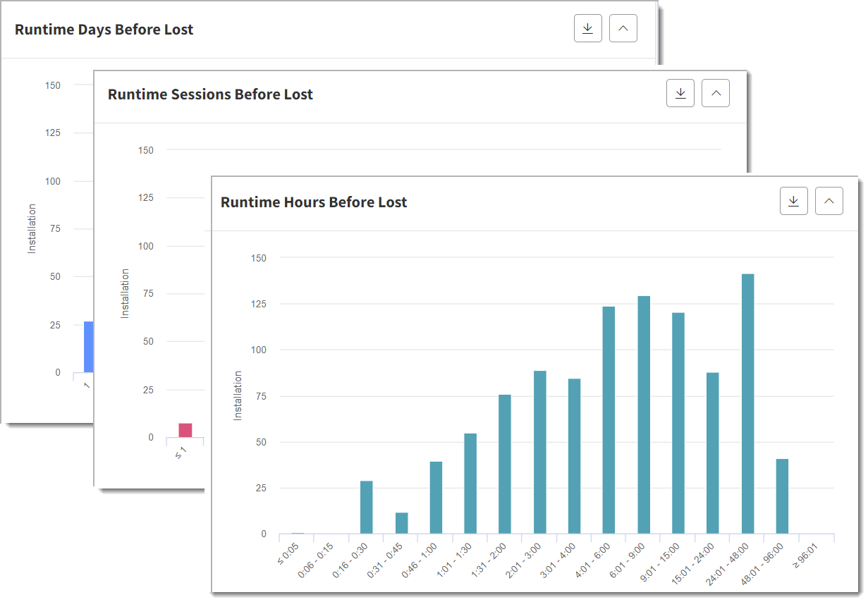Viewport: 868px width, 602px height.
Task: Collapse the Runtime Sessions Before Lost panel
Action: coord(715,93)
